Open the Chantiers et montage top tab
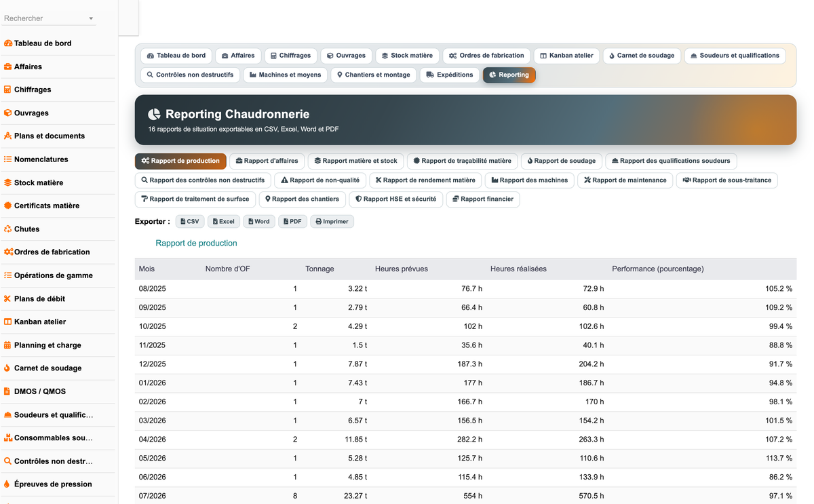This screenshot has height=504, width=814. click(x=374, y=75)
